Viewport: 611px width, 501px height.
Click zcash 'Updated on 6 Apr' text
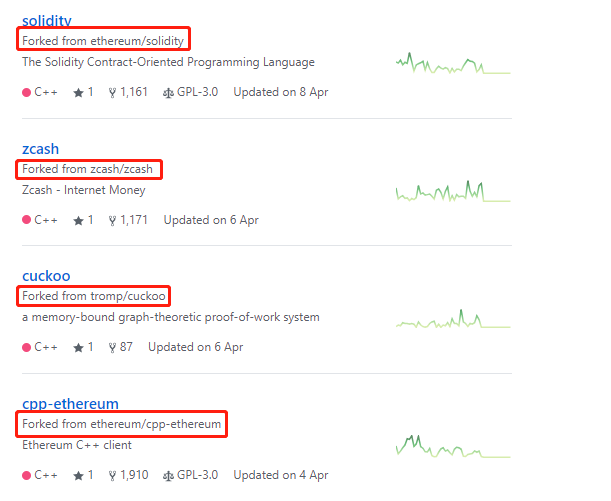[211, 220]
